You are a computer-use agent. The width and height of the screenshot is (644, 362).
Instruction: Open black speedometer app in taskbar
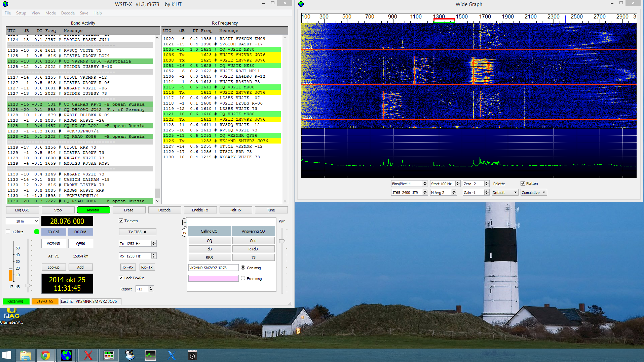pyautogui.click(x=192, y=355)
